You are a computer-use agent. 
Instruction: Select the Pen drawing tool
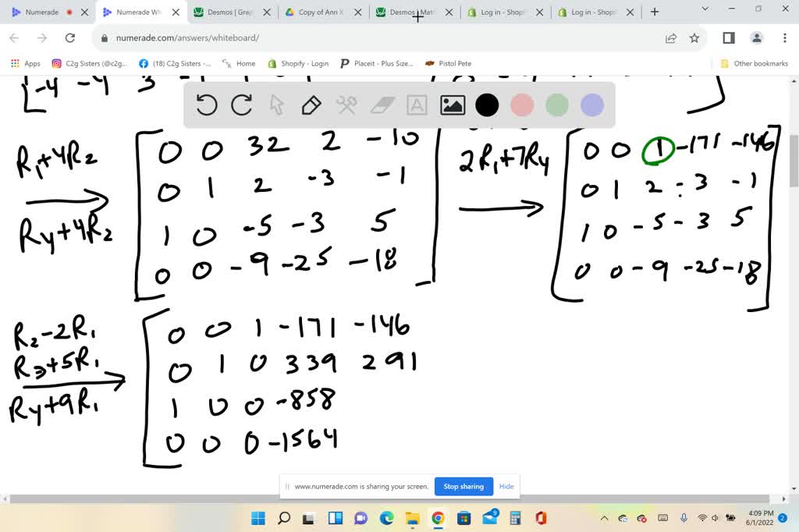pos(311,105)
